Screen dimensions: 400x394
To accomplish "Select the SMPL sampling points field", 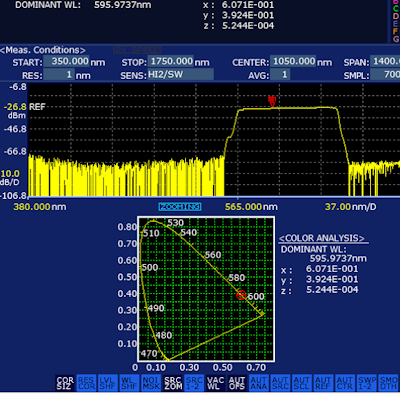I will pos(385,74).
